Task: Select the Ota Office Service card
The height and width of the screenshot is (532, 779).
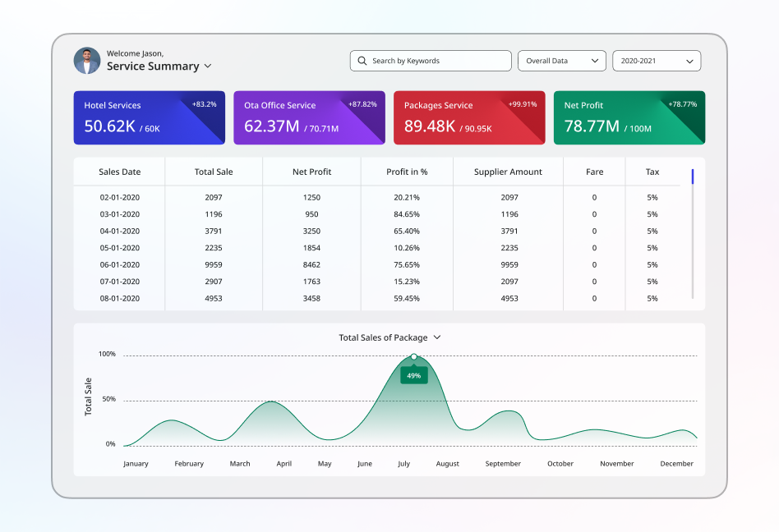Action: click(x=309, y=117)
